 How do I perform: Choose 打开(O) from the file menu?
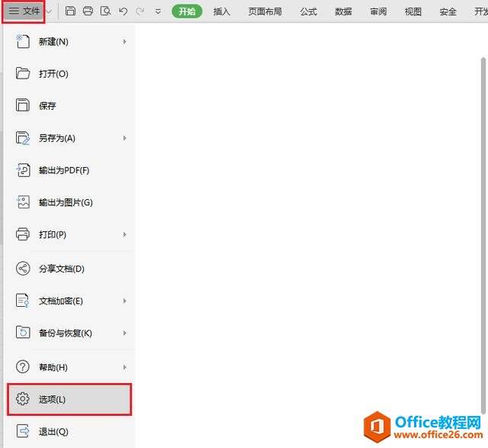click(x=69, y=73)
